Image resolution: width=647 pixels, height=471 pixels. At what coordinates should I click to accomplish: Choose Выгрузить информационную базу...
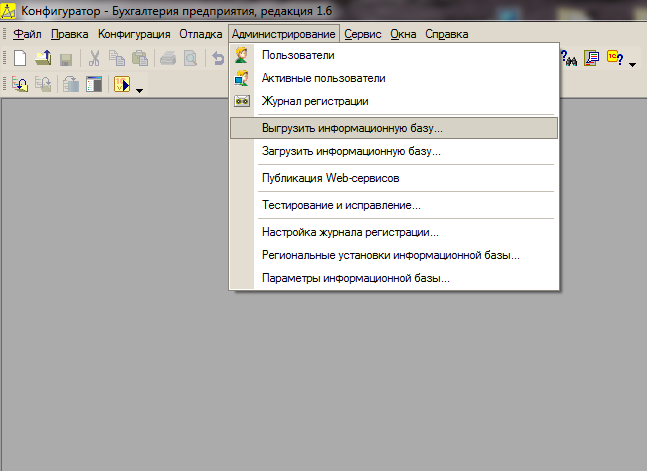[x=394, y=128]
